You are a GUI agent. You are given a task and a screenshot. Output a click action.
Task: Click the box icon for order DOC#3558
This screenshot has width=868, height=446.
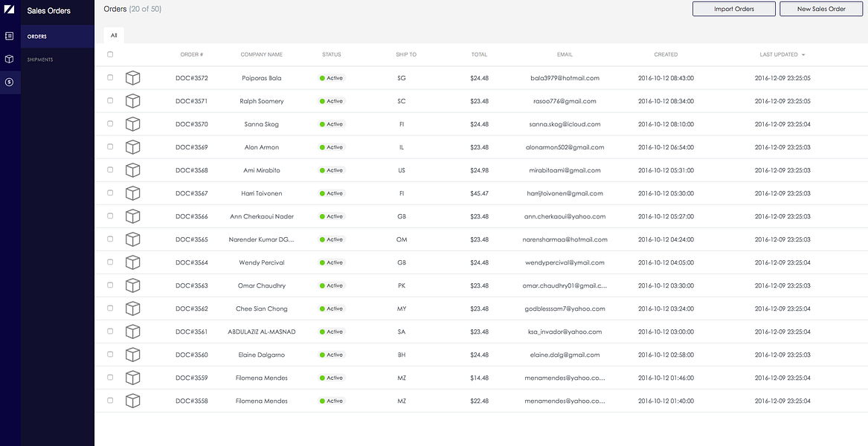[132, 401]
